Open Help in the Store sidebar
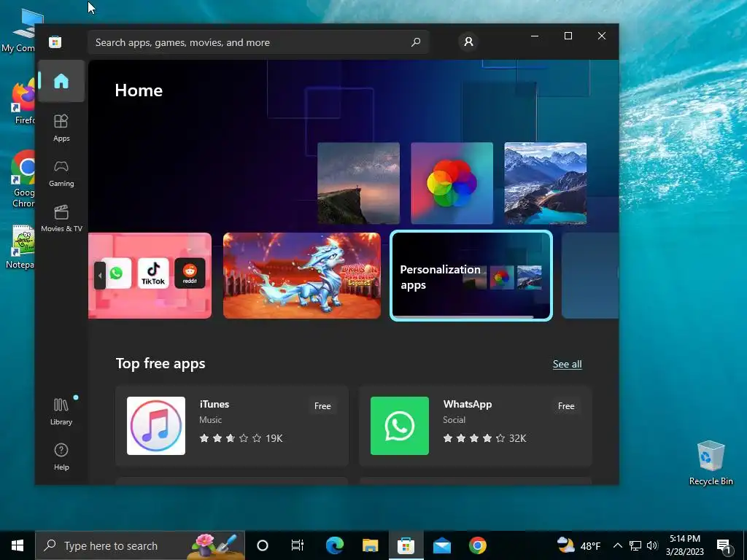747x560 pixels. tap(61, 456)
